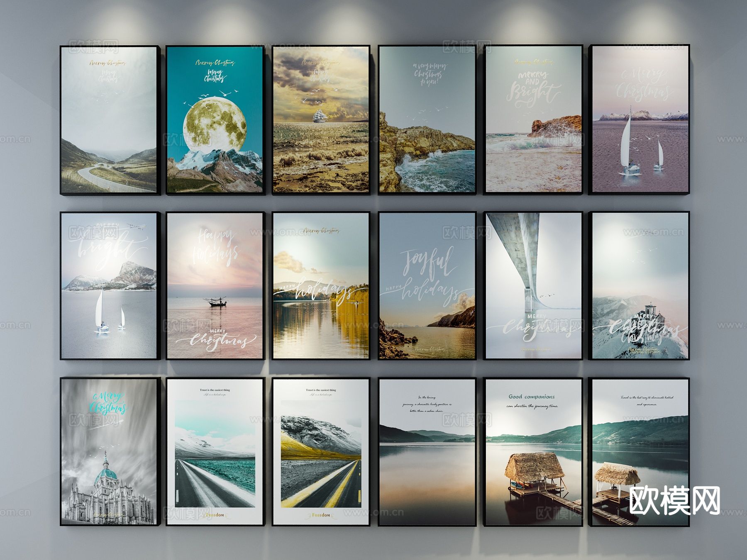Click the snowy hilltop chapel poster
747x560 pixels.
click(x=640, y=286)
